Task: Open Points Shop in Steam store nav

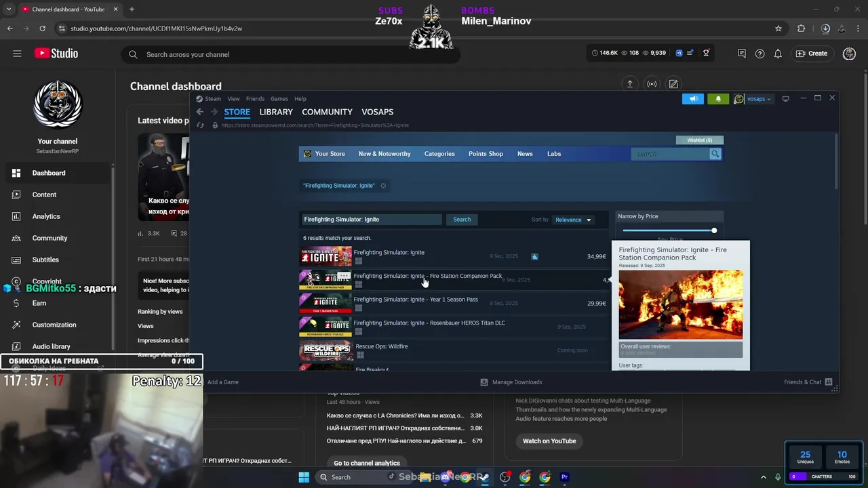Action: [x=486, y=154]
